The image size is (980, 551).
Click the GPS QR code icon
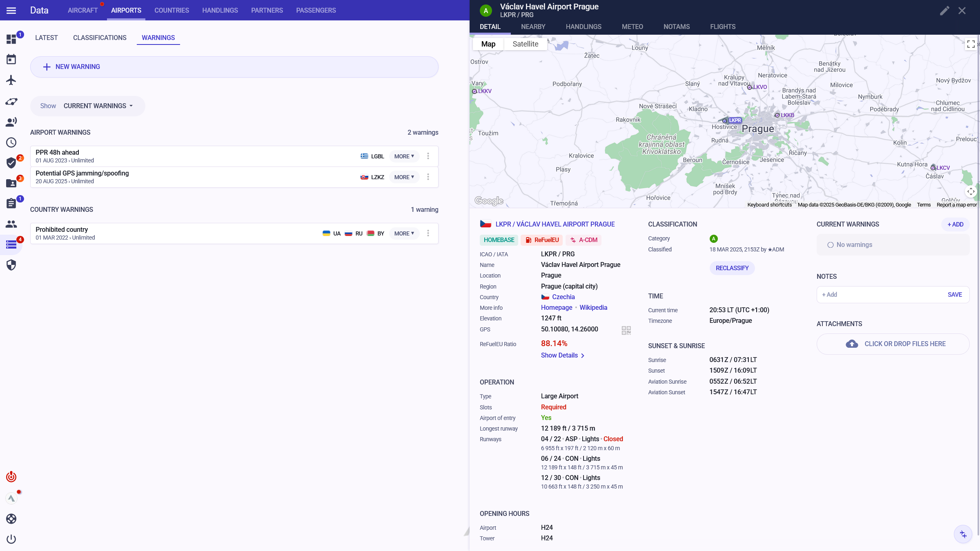pyautogui.click(x=626, y=330)
